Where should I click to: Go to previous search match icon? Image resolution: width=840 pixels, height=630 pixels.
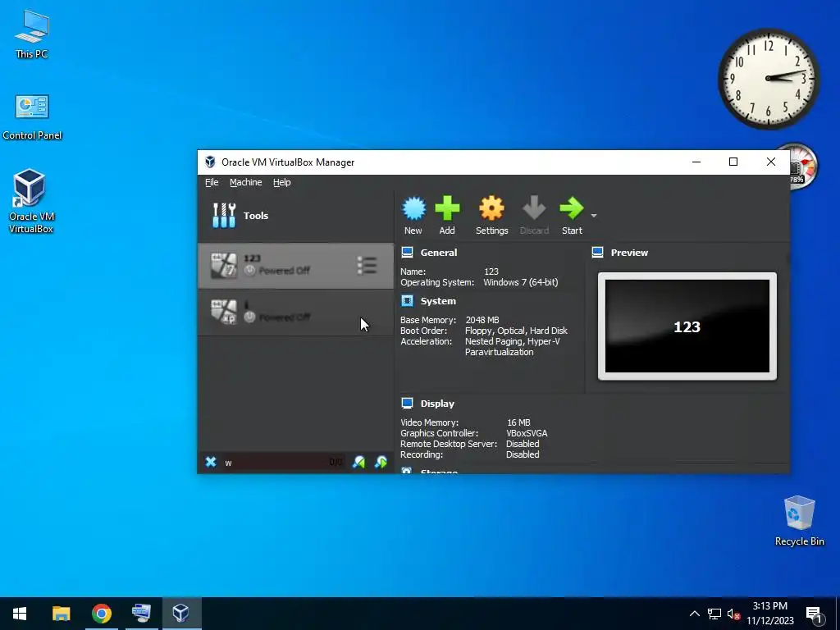pos(359,462)
